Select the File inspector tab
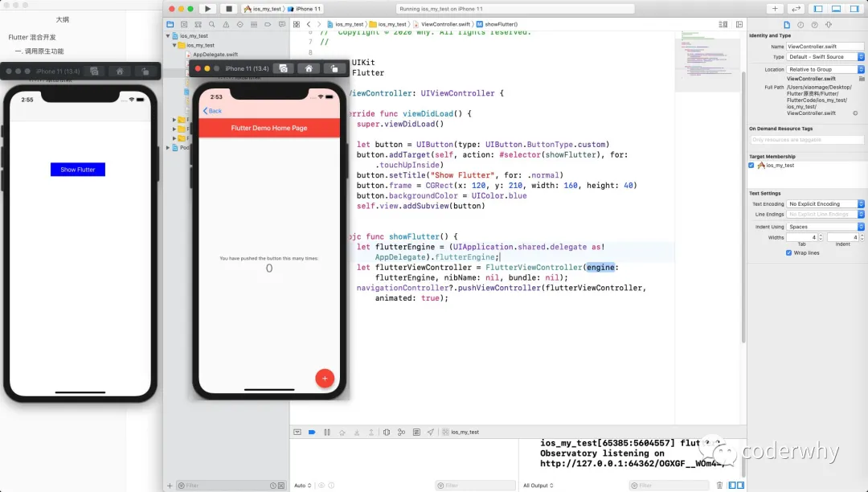The image size is (868, 492). click(x=787, y=25)
